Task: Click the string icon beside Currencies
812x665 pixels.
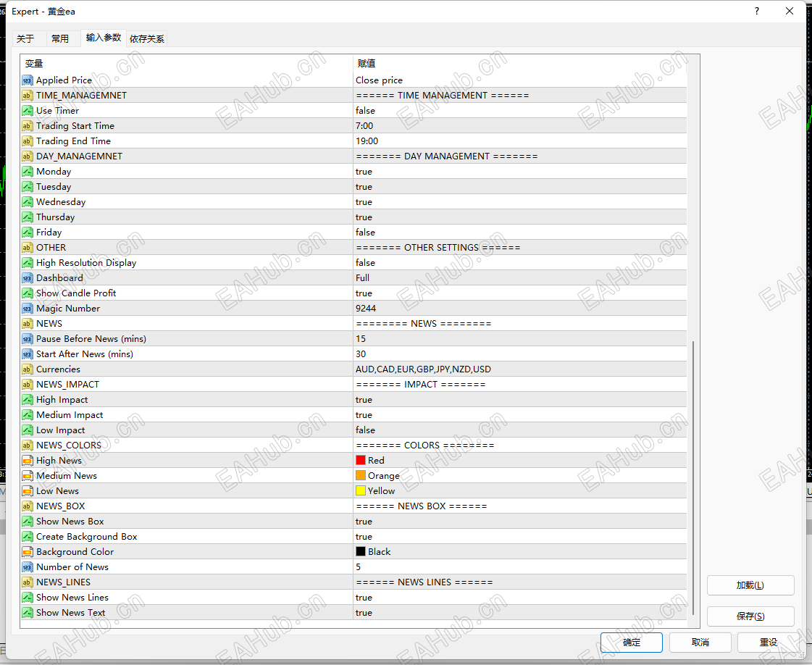Action: [x=28, y=369]
